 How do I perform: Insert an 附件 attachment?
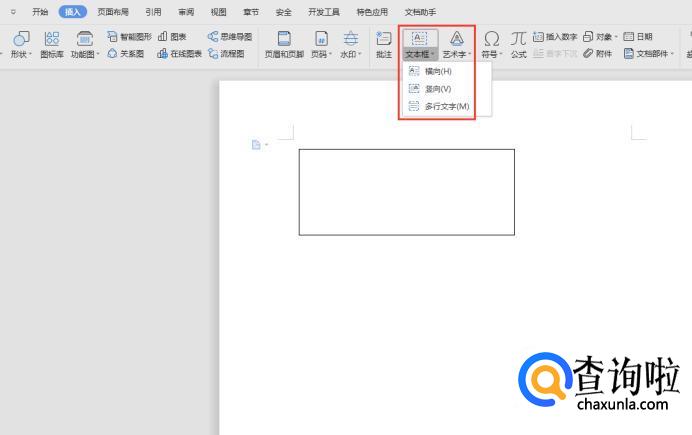tap(598, 53)
